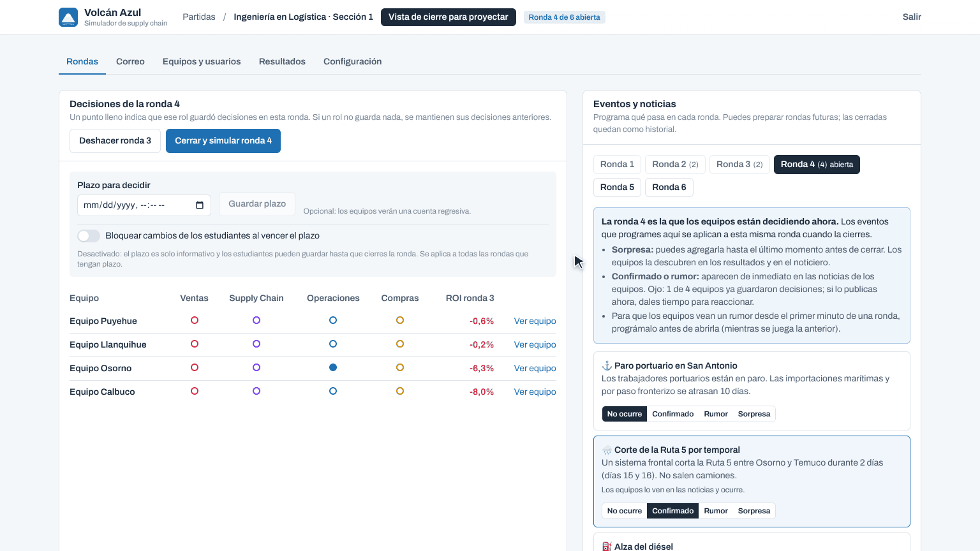Image resolution: width=980 pixels, height=551 pixels.
Task: Select No ocurre for Corte de la Ruta 5
Action: [x=625, y=511]
